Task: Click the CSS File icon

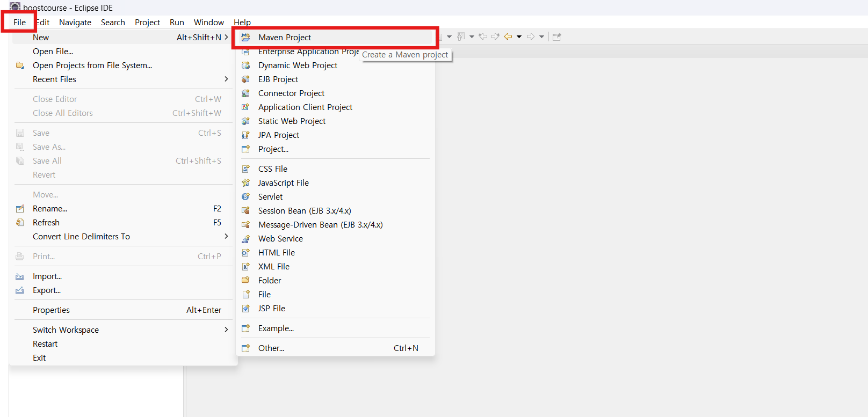Action: (245, 169)
